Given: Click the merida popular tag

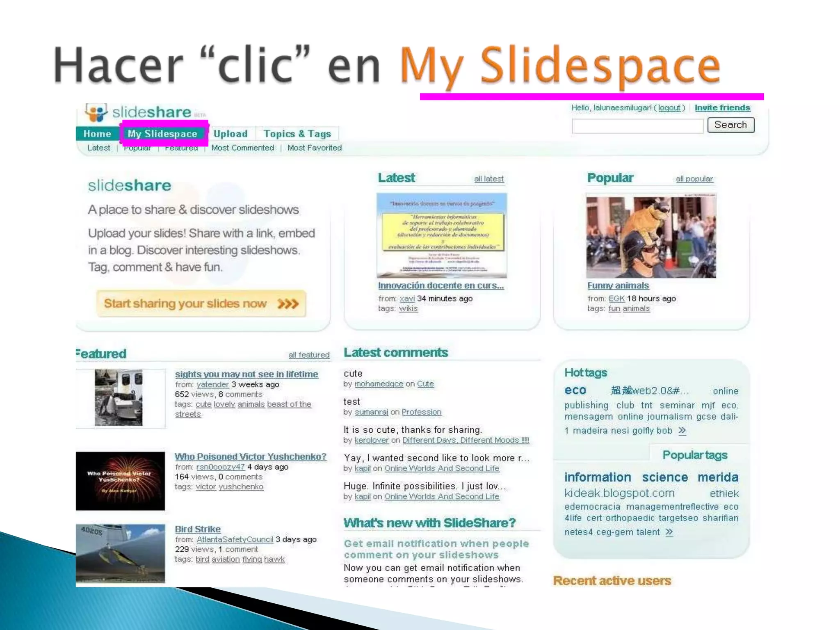Looking at the screenshot, I should (x=718, y=477).
